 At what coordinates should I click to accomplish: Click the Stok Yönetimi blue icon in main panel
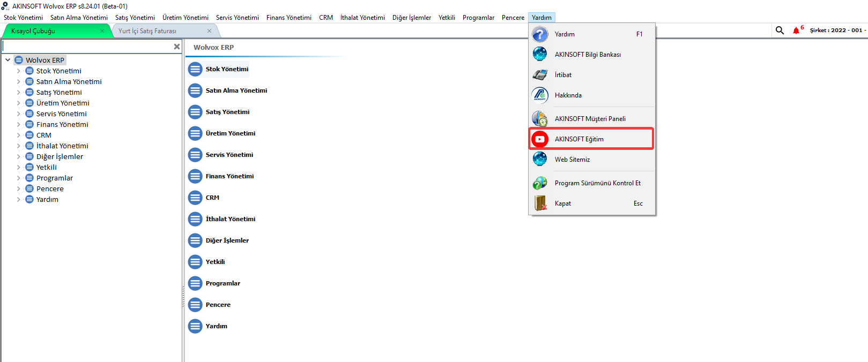[x=195, y=69]
